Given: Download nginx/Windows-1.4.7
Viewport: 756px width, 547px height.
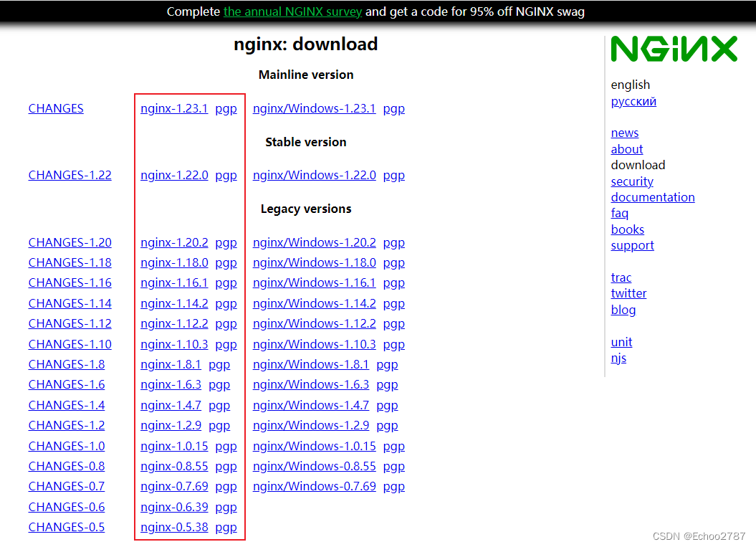Looking at the screenshot, I should (311, 405).
